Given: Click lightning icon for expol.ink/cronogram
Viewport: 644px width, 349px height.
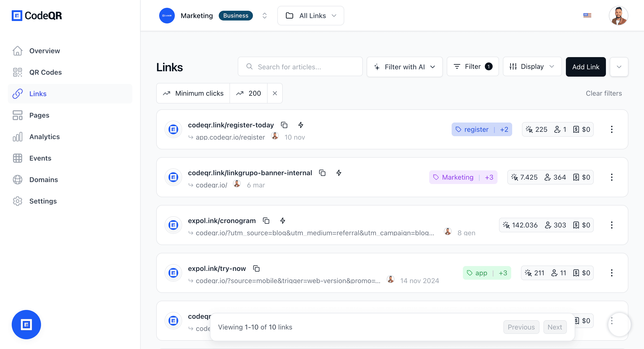Looking at the screenshot, I should tap(283, 220).
